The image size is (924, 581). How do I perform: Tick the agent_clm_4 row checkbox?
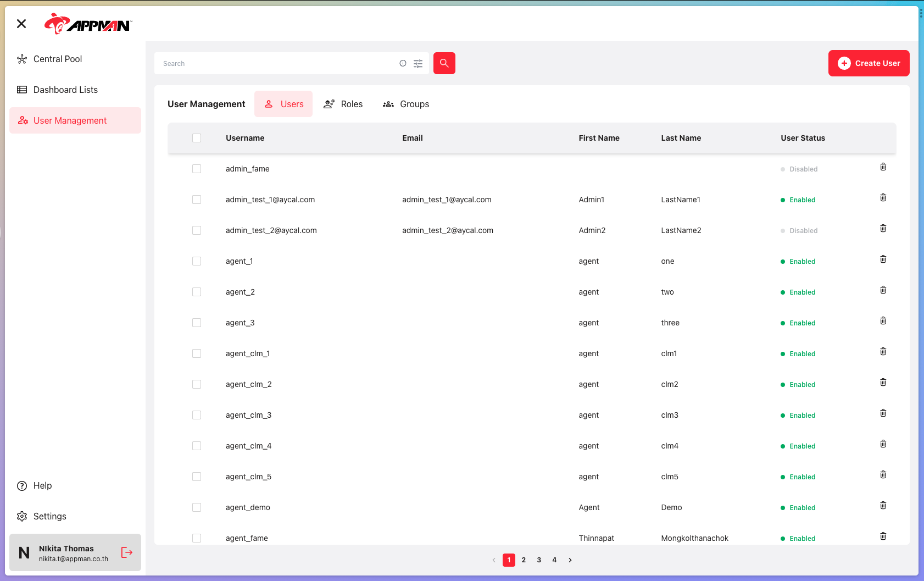click(197, 446)
